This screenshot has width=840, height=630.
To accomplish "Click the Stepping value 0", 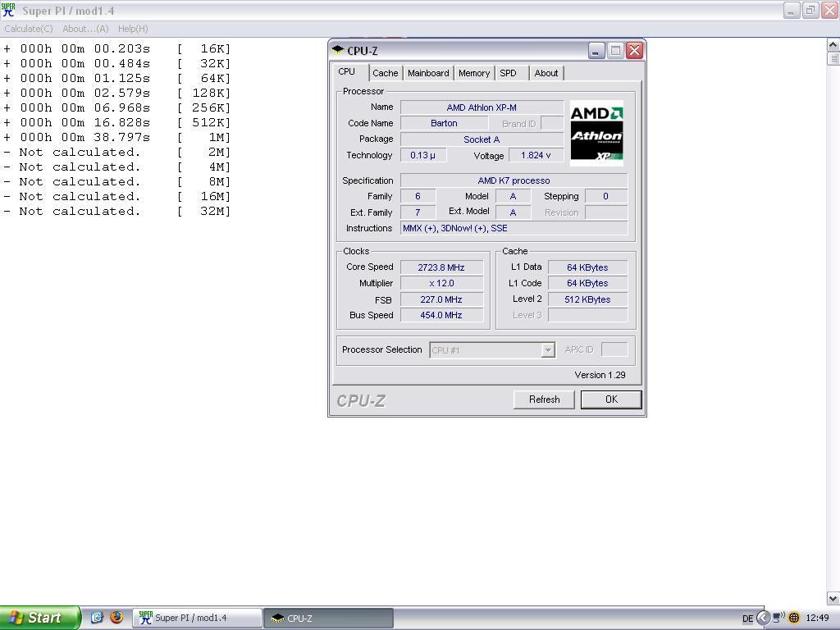I will [606, 196].
